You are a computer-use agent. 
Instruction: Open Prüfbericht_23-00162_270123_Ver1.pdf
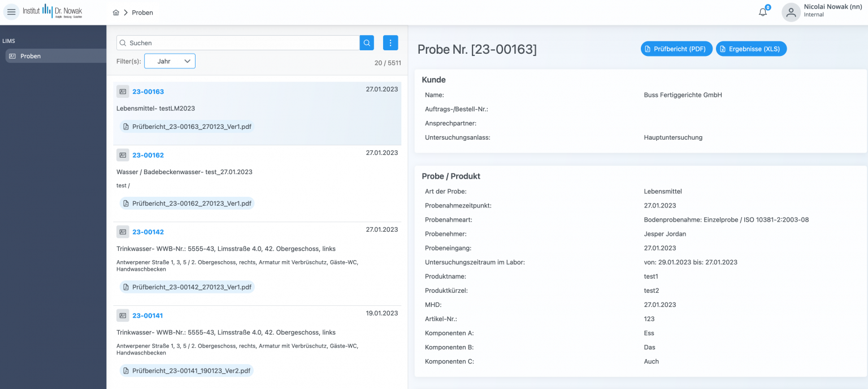click(x=187, y=203)
